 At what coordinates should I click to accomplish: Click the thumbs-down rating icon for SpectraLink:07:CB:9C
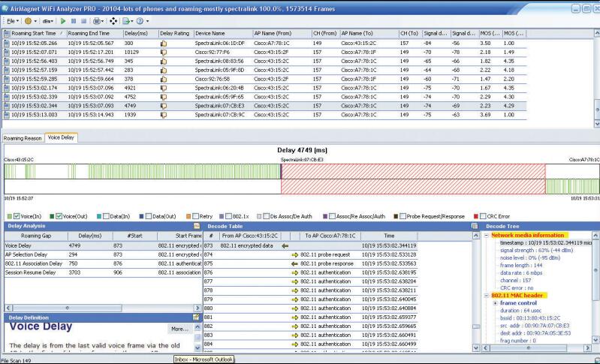164,115
